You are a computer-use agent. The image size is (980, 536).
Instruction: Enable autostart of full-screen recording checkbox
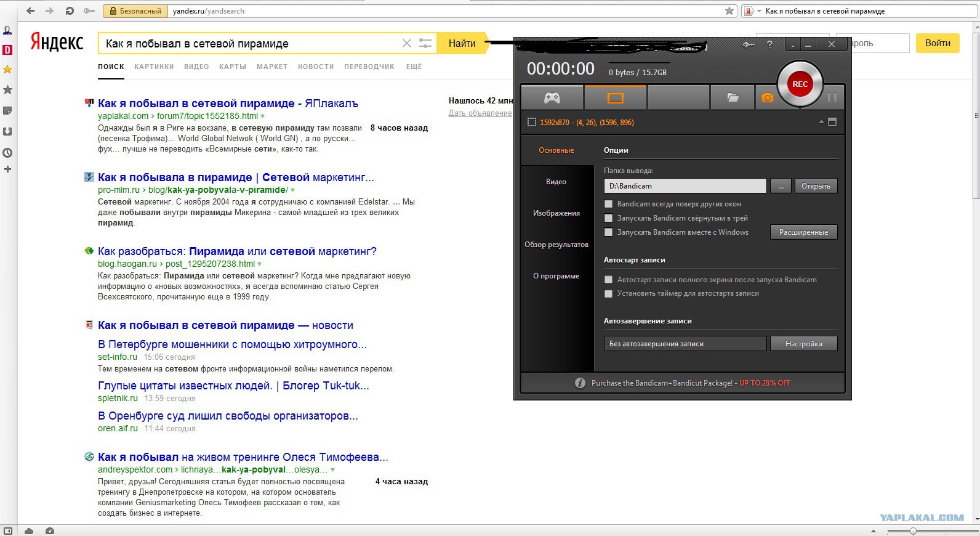[x=609, y=280]
